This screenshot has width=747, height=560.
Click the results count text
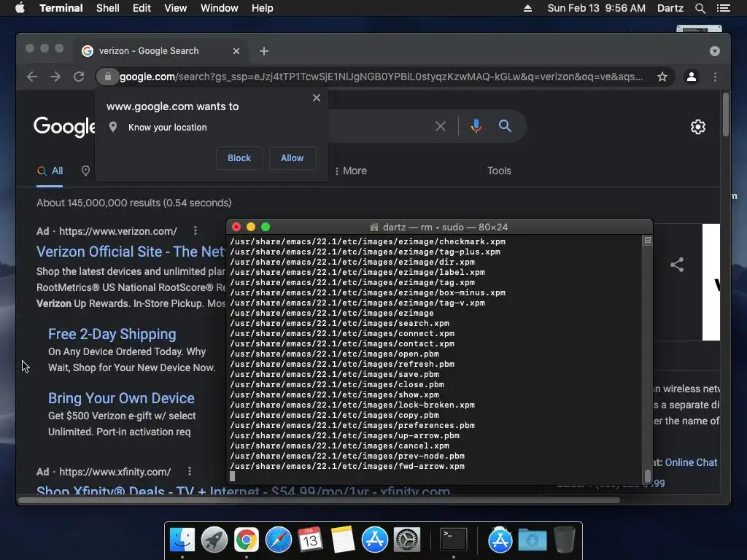tap(134, 203)
